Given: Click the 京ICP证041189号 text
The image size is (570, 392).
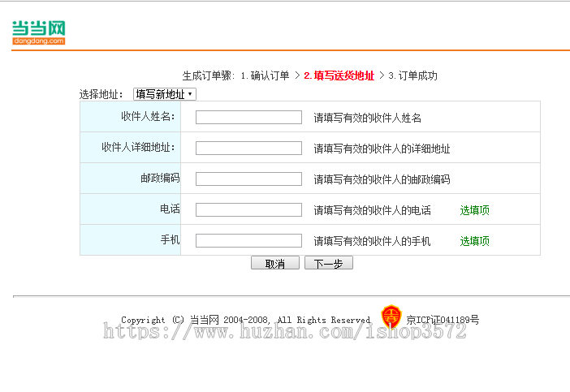Looking at the screenshot, I should pos(443,320).
